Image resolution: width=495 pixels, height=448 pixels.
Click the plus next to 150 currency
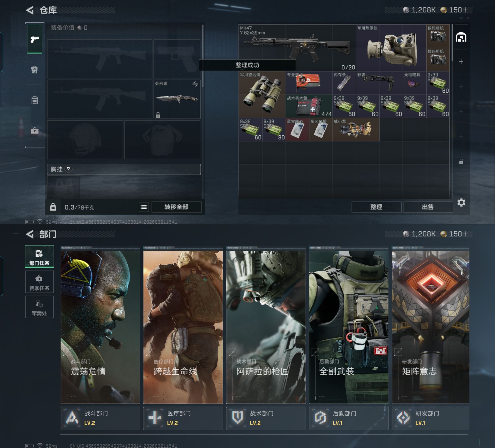click(466, 10)
